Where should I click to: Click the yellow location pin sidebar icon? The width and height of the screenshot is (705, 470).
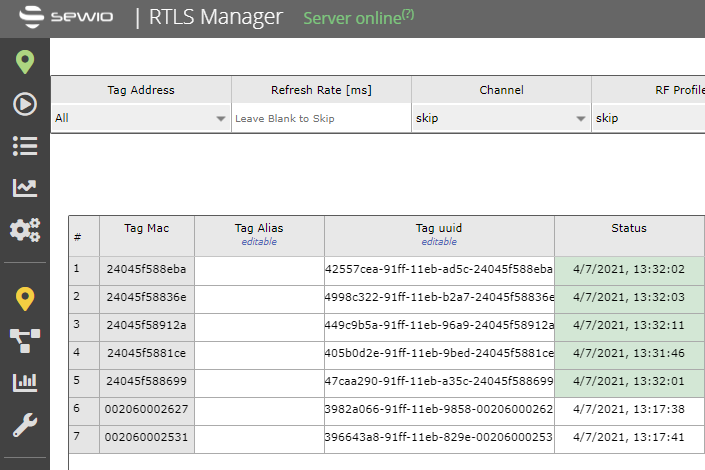point(24,298)
